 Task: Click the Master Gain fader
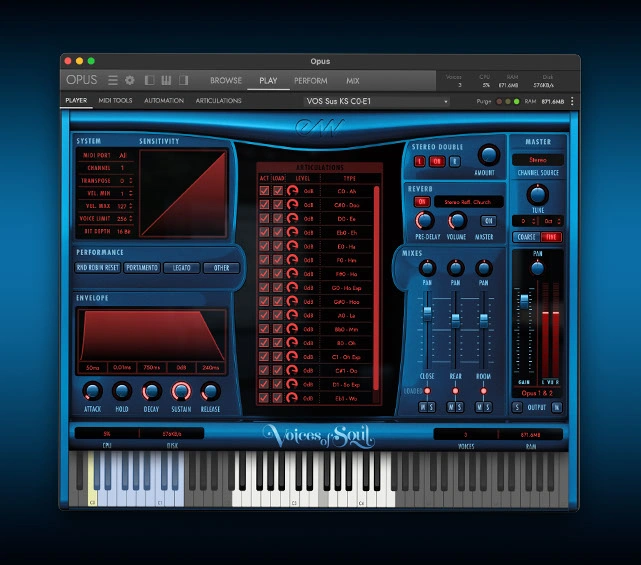coord(524,301)
